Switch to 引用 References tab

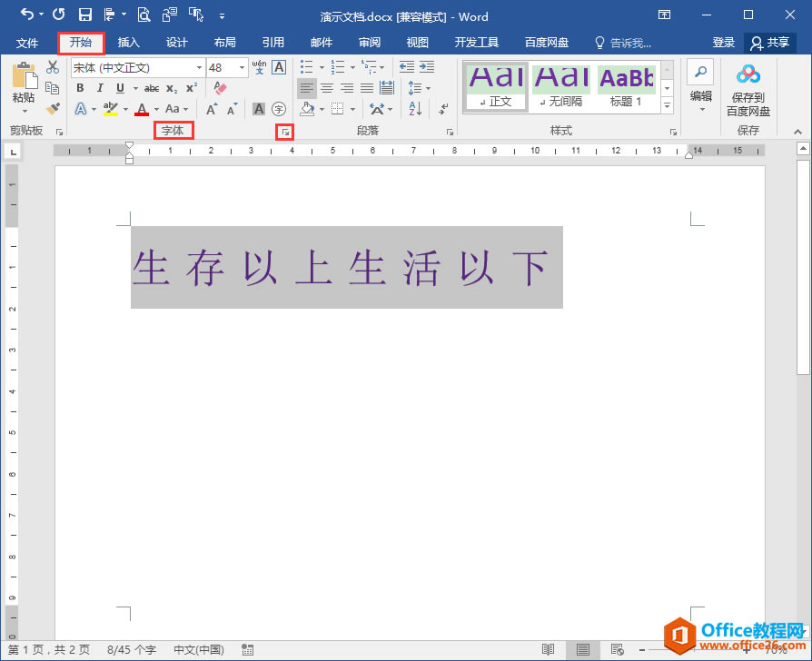[272, 43]
